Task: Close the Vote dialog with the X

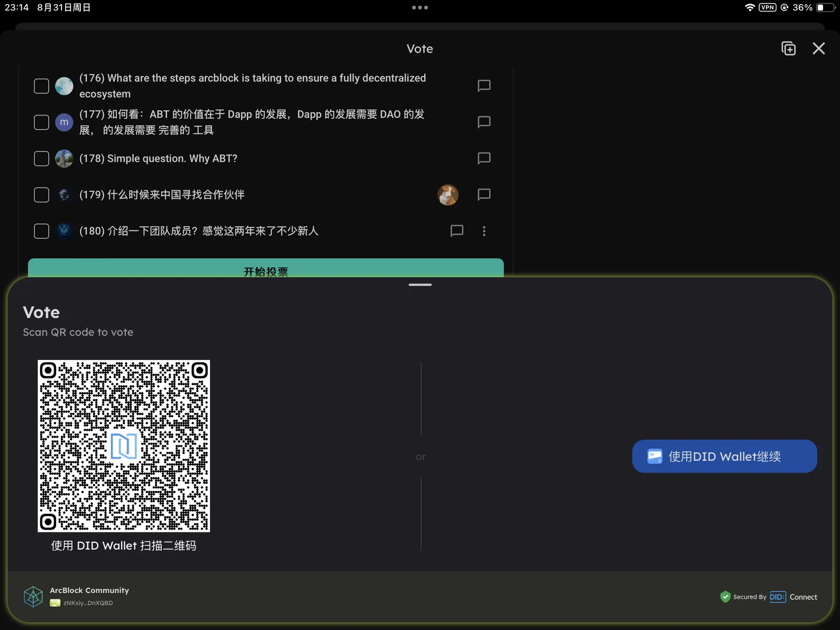Action: pos(818,48)
